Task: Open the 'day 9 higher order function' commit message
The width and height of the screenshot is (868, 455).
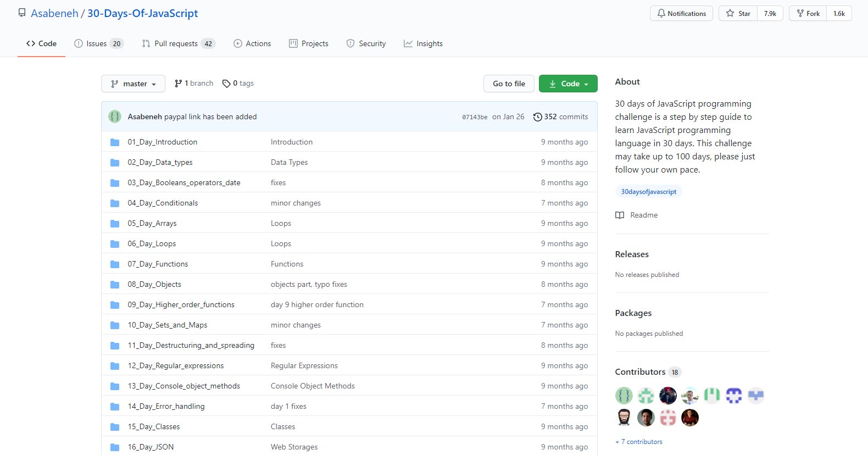Action: 317,305
